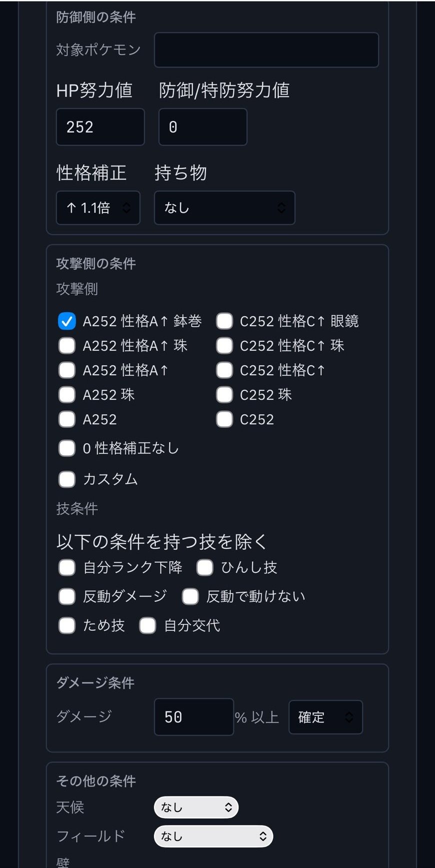The image size is (435, 868).
Task: Enable the 反動ダメージ move filter
Action: tap(66, 596)
